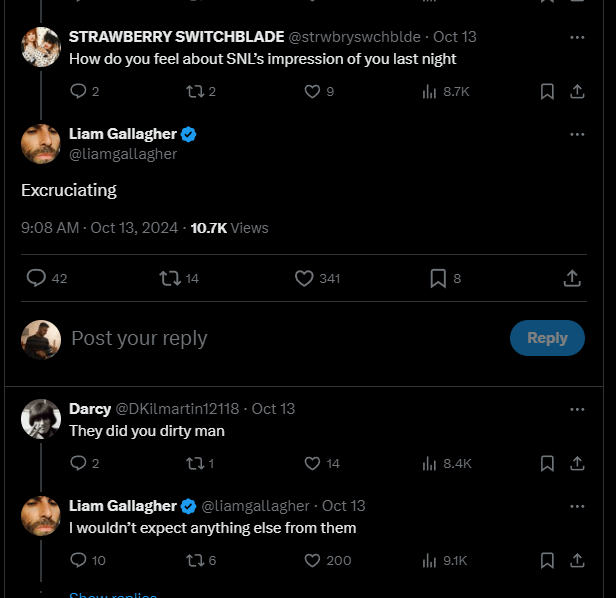Image resolution: width=616 pixels, height=598 pixels.
Task: Click the blue Reply button
Action: pyautogui.click(x=547, y=338)
